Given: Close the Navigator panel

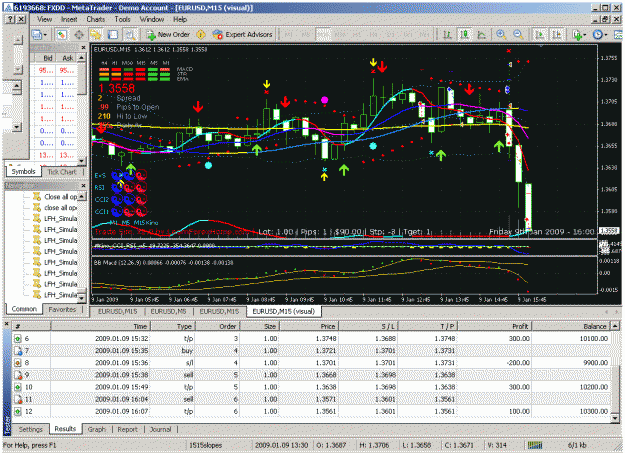Looking at the screenshot, I should click(83, 186).
